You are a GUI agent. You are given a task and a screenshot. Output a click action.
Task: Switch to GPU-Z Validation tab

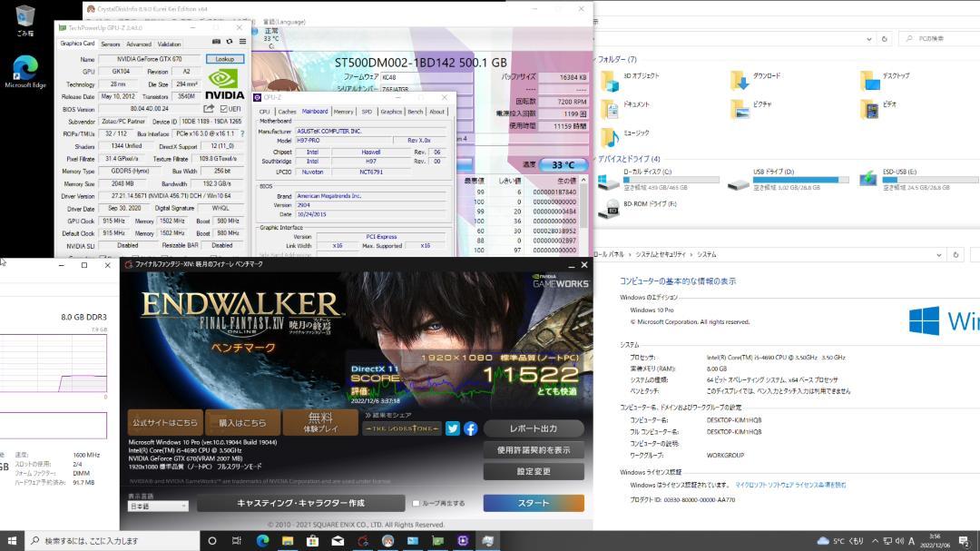[x=169, y=44]
